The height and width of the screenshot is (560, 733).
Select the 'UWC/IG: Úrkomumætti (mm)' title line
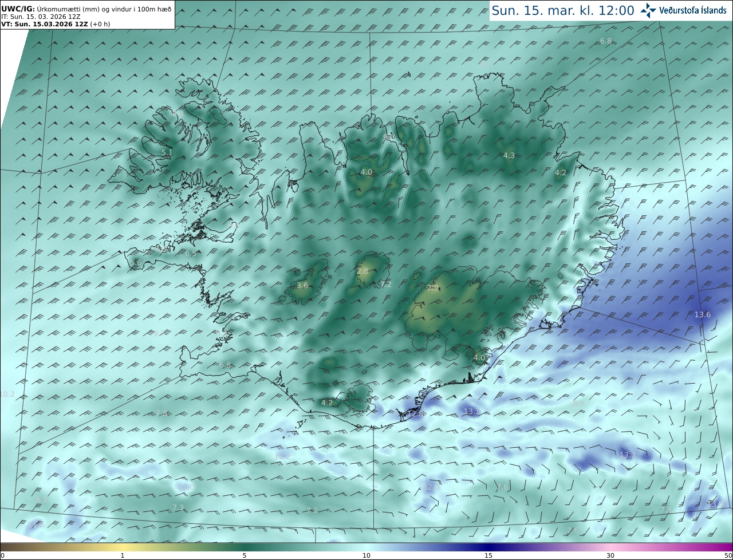pos(86,9)
